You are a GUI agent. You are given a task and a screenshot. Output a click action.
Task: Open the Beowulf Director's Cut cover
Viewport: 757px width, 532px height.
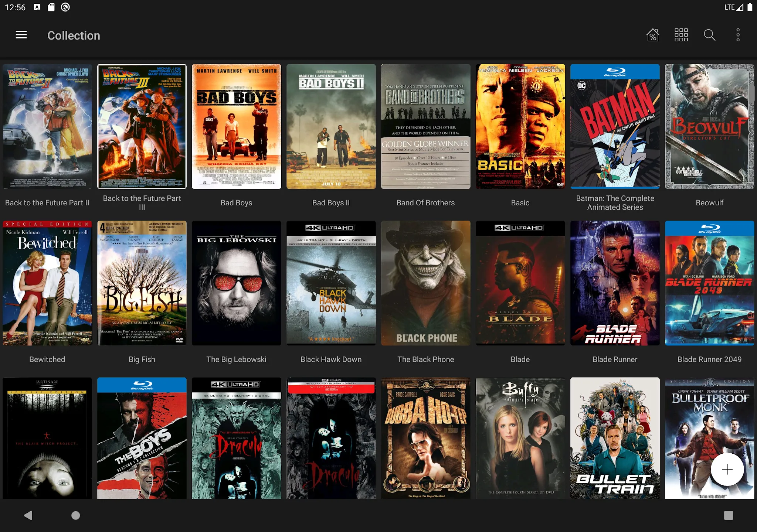710,126
